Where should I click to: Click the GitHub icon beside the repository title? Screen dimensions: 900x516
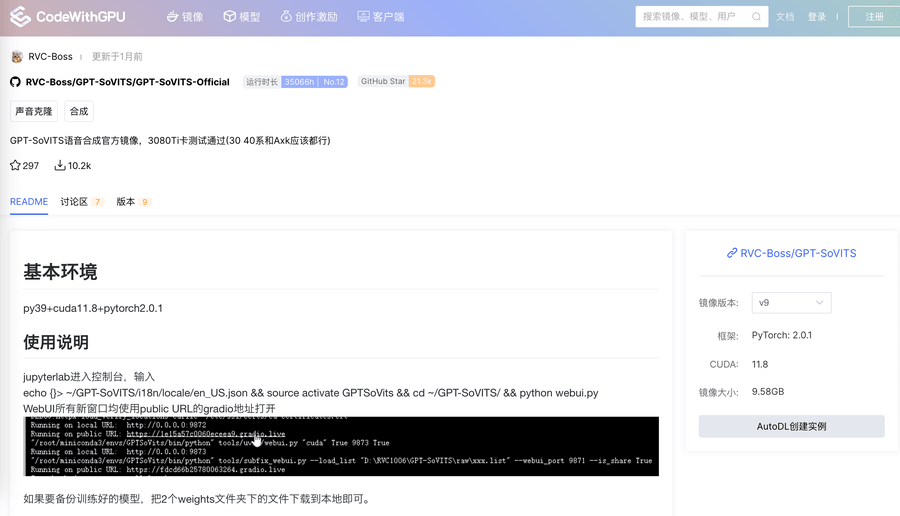[15, 82]
